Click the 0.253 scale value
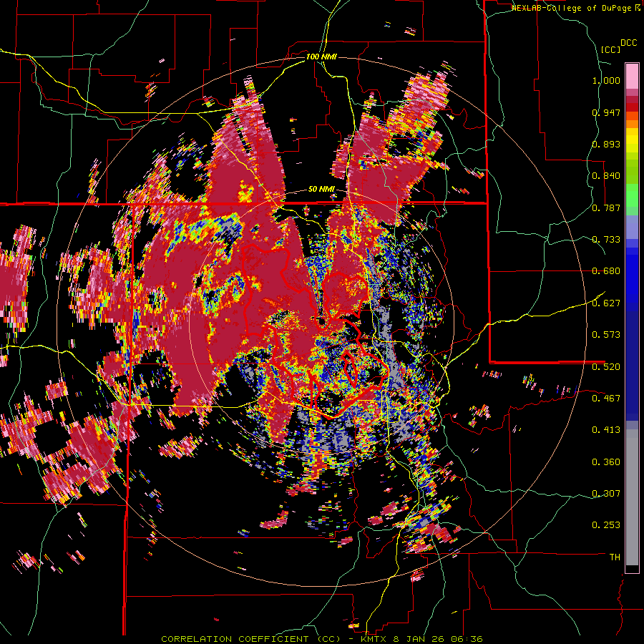The width and height of the screenshot is (644, 644). [606, 525]
